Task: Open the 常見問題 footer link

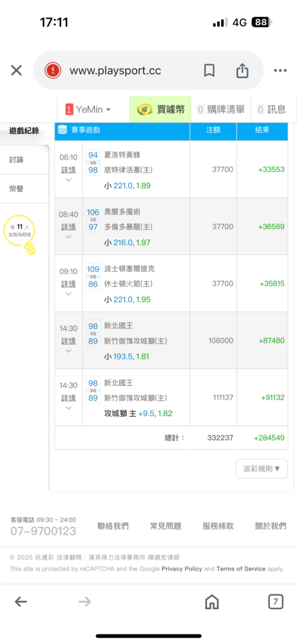Action: [166, 526]
